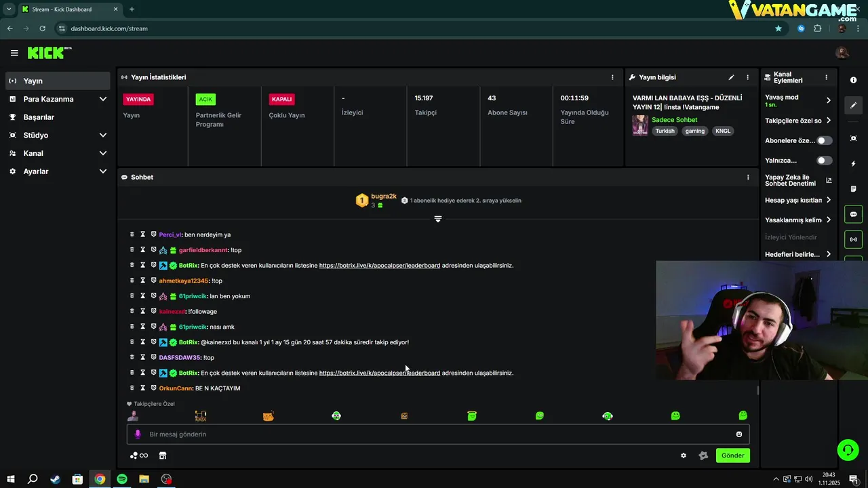
Task: Click the gaming stream tag
Action: (x=695, y=131)
